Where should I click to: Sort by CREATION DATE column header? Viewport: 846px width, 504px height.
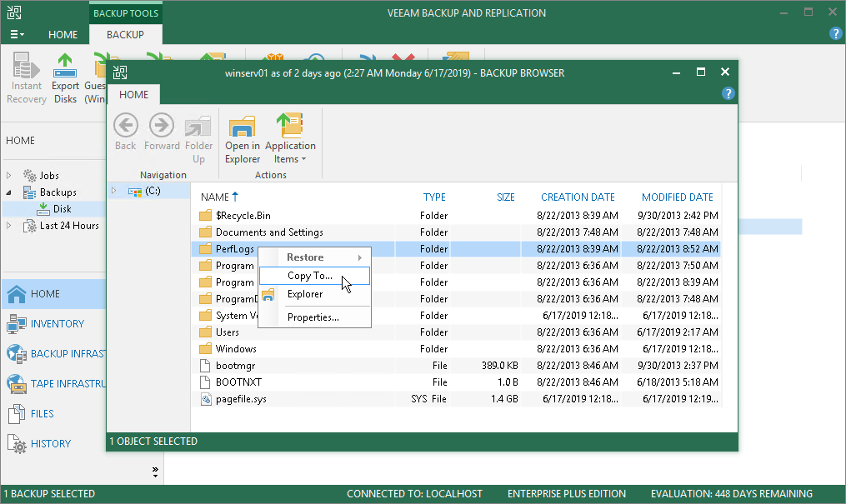point(578,197)
